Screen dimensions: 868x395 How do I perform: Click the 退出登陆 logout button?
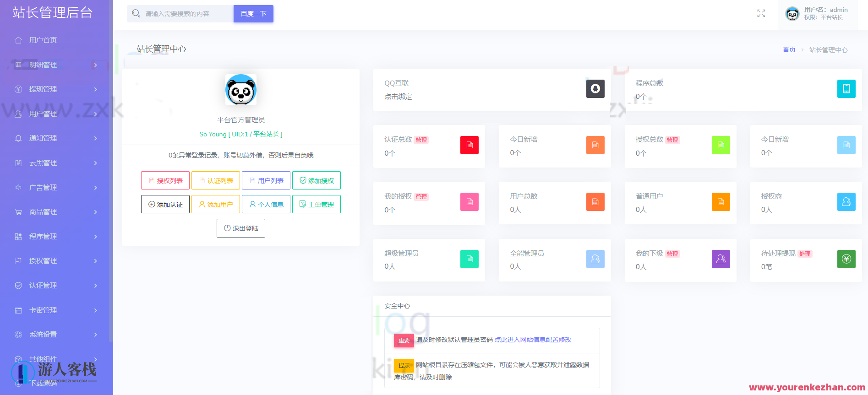241,228
